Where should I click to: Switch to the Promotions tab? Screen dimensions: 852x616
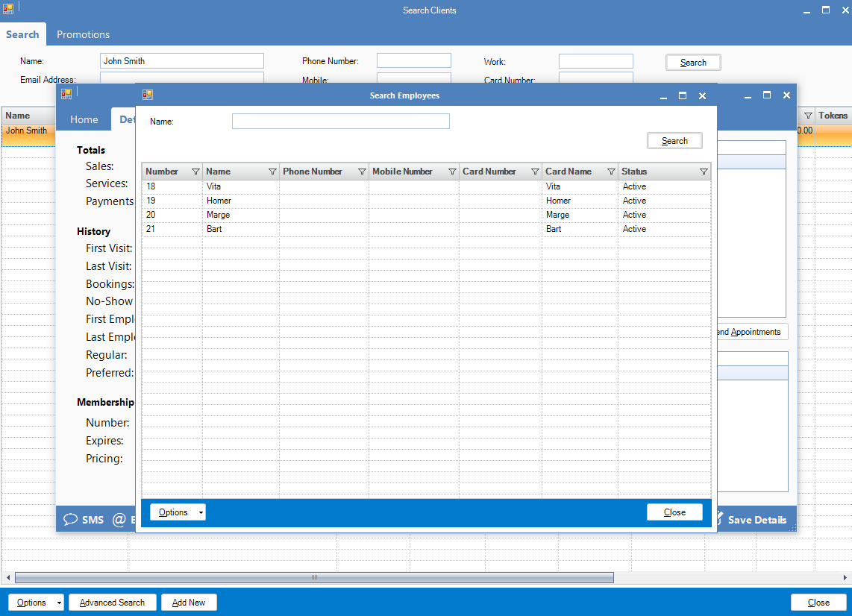coord(83,34)
